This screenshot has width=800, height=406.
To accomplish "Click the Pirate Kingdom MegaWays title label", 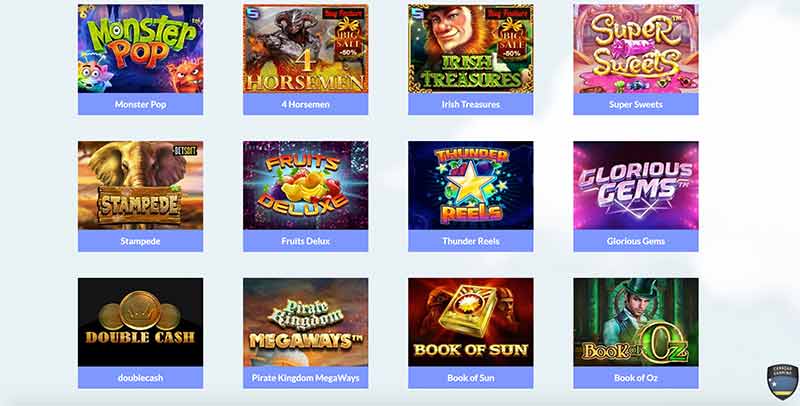I will pyautogui.click(x=306, y=377).
